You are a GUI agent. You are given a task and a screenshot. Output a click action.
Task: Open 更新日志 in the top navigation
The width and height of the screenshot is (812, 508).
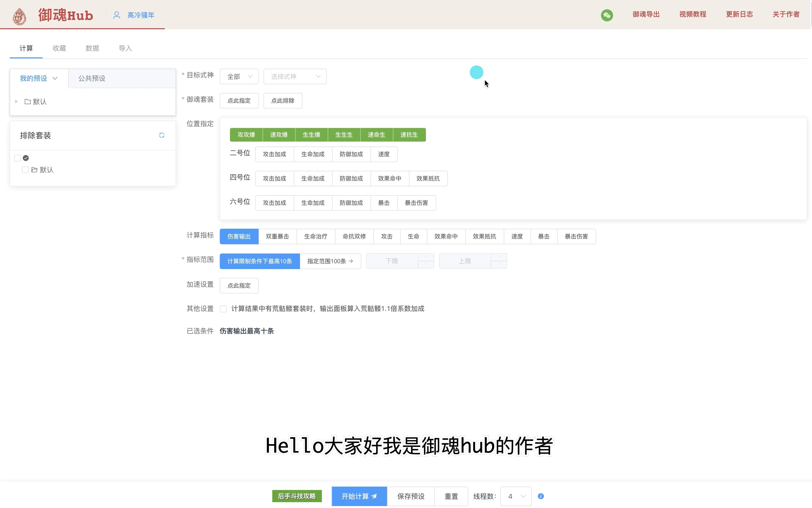(739, 14)
